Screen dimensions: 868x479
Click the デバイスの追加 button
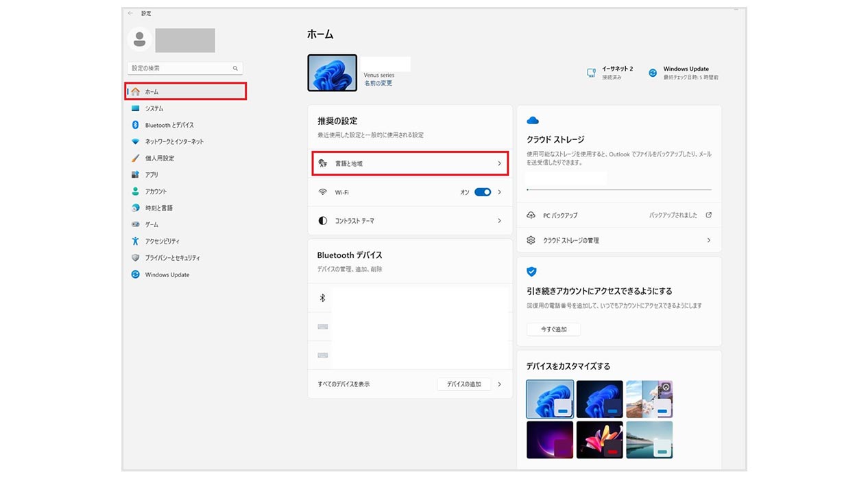pyautogui.click(x=464, y=384)
